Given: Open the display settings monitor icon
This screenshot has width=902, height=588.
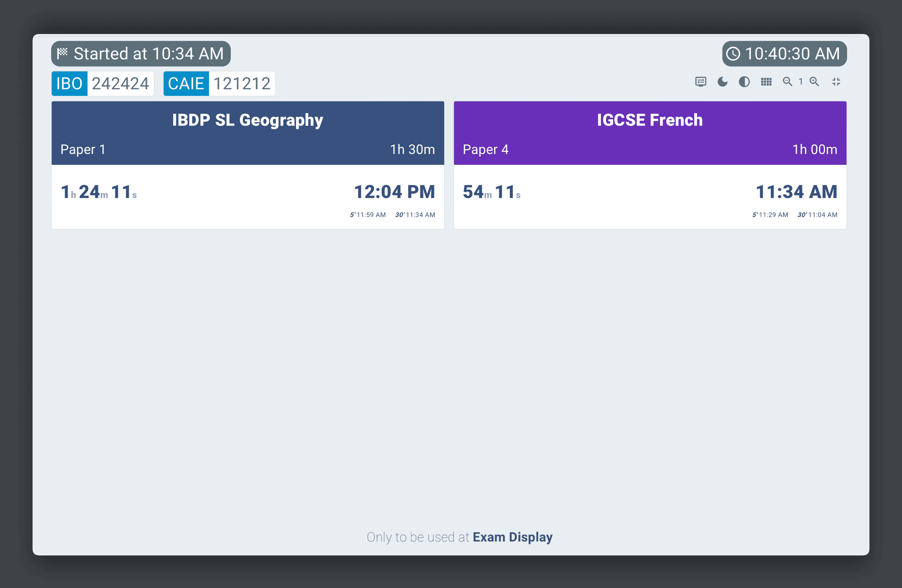Looking at the screenshot, I should [x=701, y=82].
